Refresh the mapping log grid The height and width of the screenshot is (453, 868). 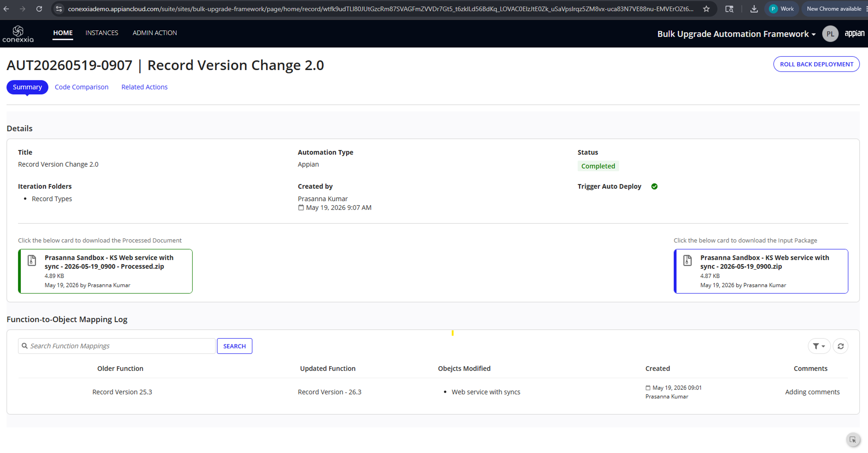[840, 346]
